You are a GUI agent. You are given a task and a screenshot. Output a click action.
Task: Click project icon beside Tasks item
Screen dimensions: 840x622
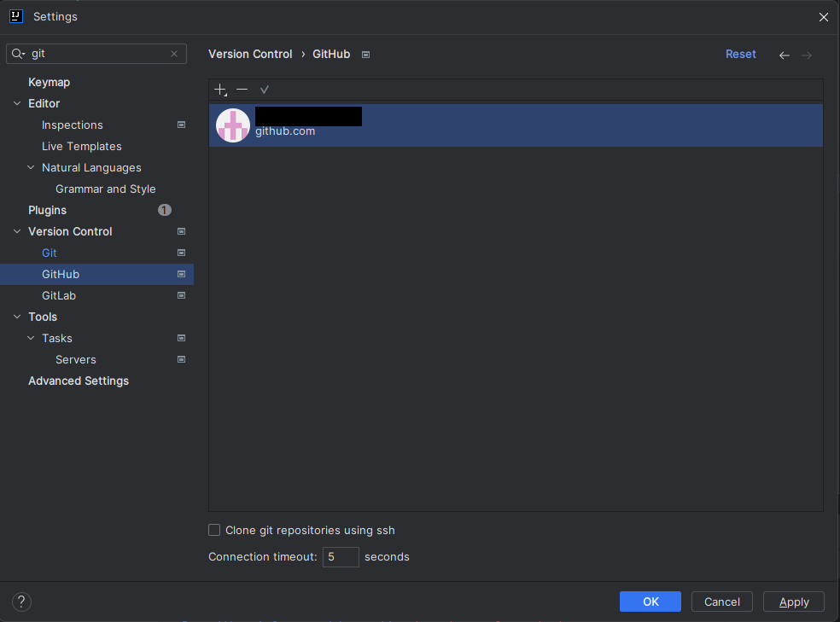(x=182, y=338)
